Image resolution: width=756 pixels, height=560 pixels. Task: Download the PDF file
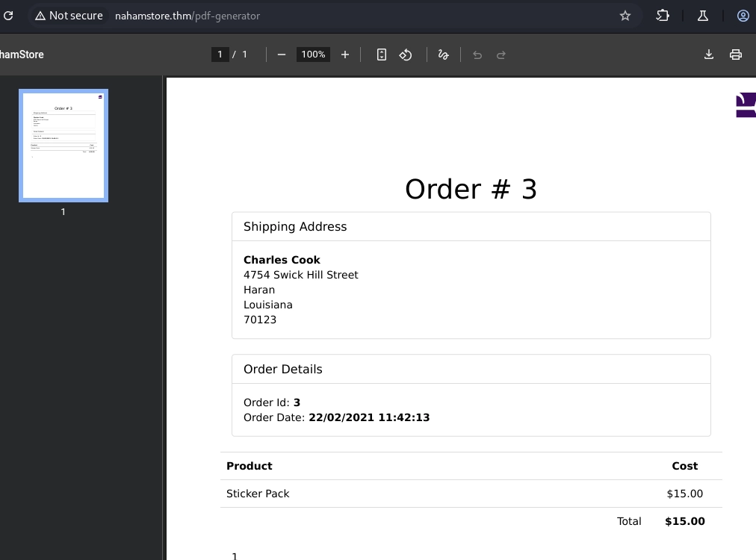[x=709, y=55]
